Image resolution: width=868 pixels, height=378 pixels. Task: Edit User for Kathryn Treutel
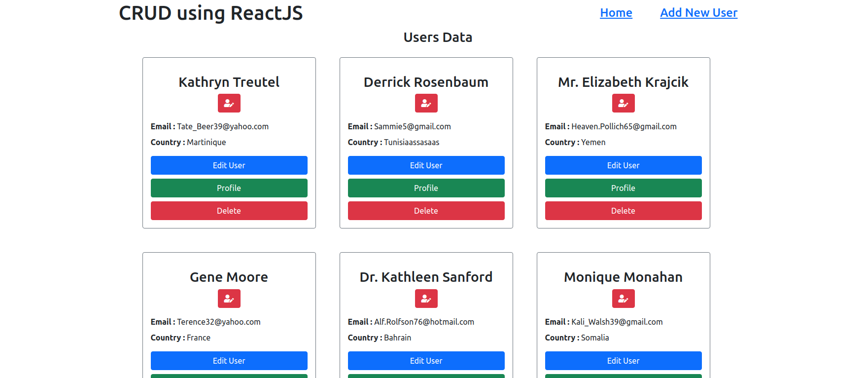(229, 165)
